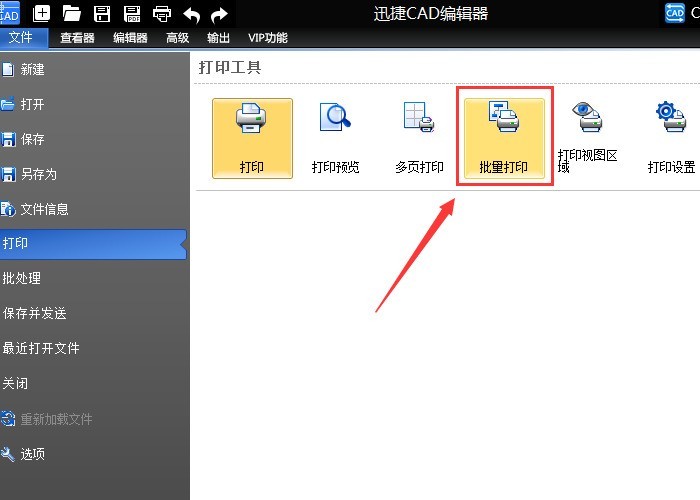
Task: Open the 打印设置 print settings tool
Action: tap(671, 138)
